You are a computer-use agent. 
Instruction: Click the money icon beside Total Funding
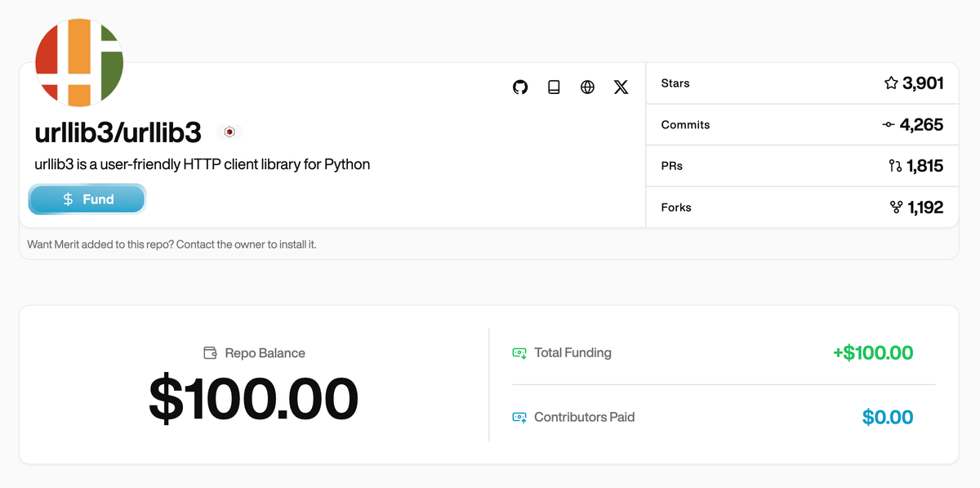(x=519, y=353)
